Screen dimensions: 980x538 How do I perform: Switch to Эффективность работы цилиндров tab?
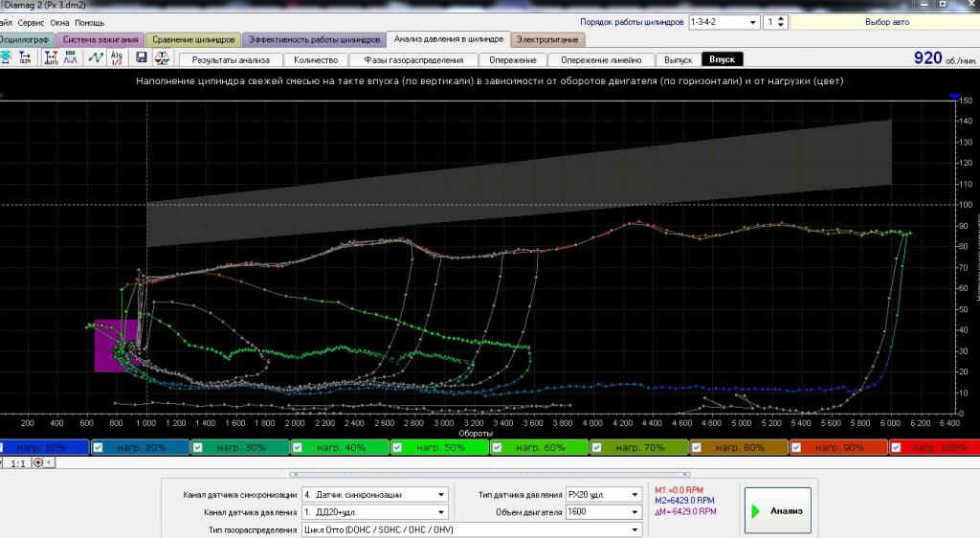coord(314,39)
